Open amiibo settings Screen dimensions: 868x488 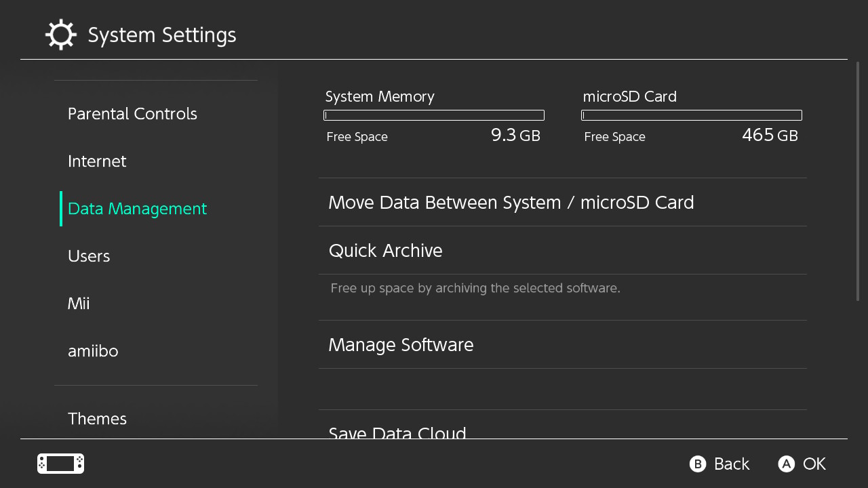[93, 350]
